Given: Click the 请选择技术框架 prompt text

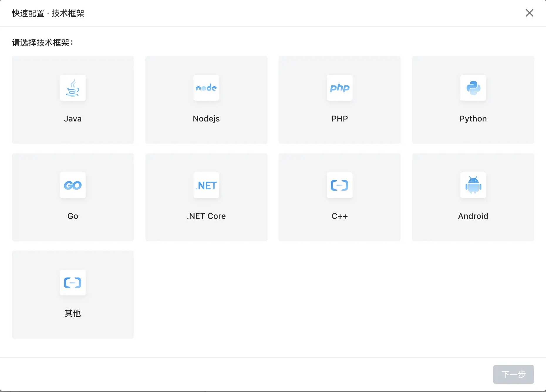Looking at the screenshot, I should click(42, 43).
